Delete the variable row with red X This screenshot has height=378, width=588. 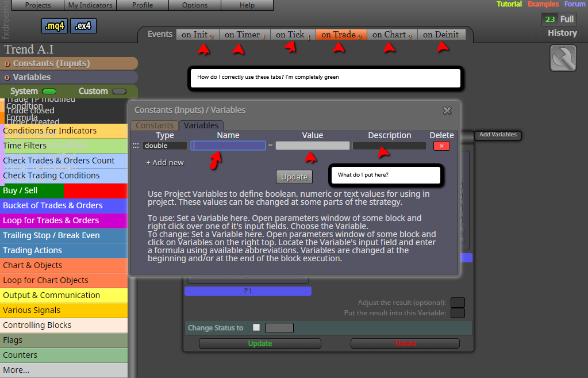441,146
